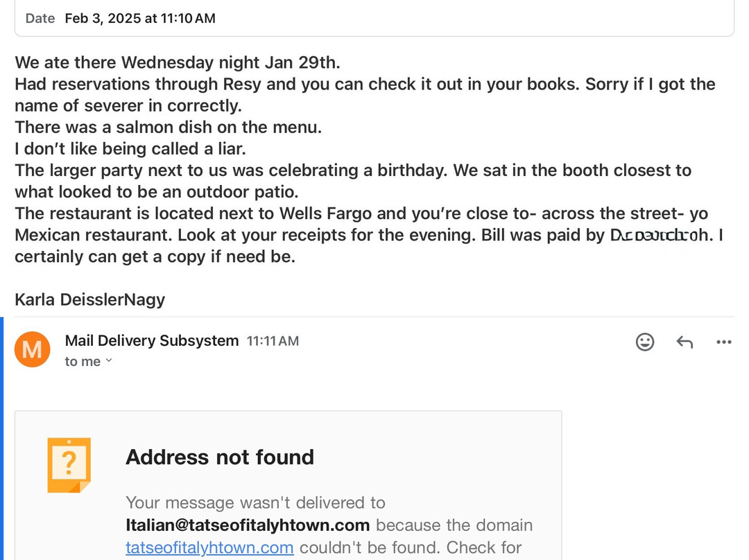Click the Karla DeisslerNagy signature
The width and height of the screenshot is (749, 560).
90,299
